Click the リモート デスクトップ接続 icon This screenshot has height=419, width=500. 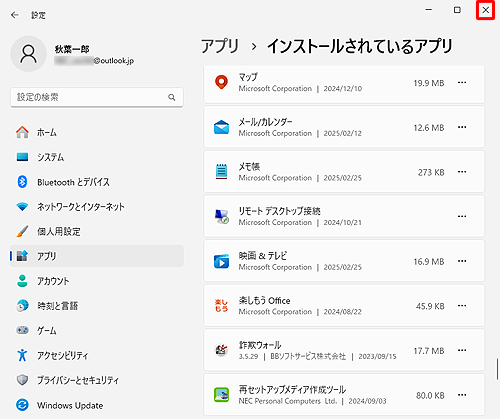[221, 217]
